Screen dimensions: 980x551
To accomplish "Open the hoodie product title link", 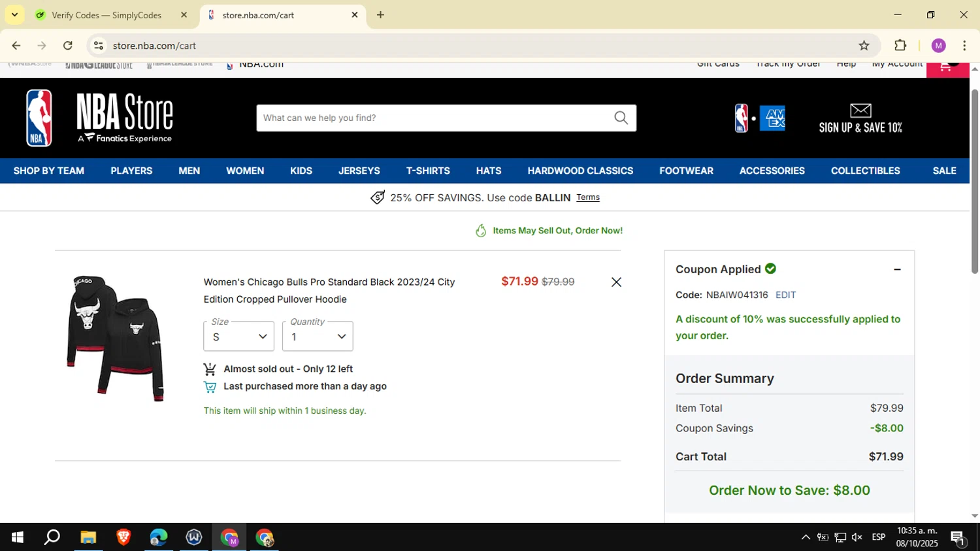I will coord(329,290).
